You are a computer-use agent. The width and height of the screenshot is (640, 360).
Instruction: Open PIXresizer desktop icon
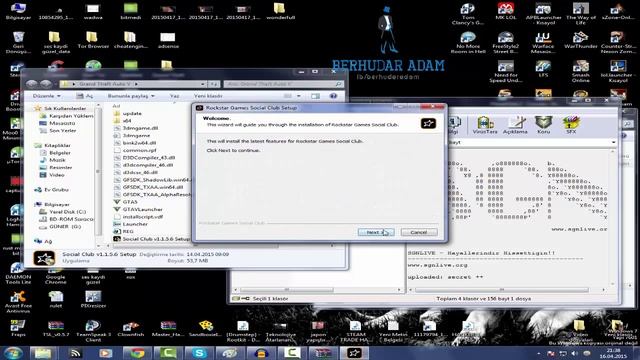[93, 299]
